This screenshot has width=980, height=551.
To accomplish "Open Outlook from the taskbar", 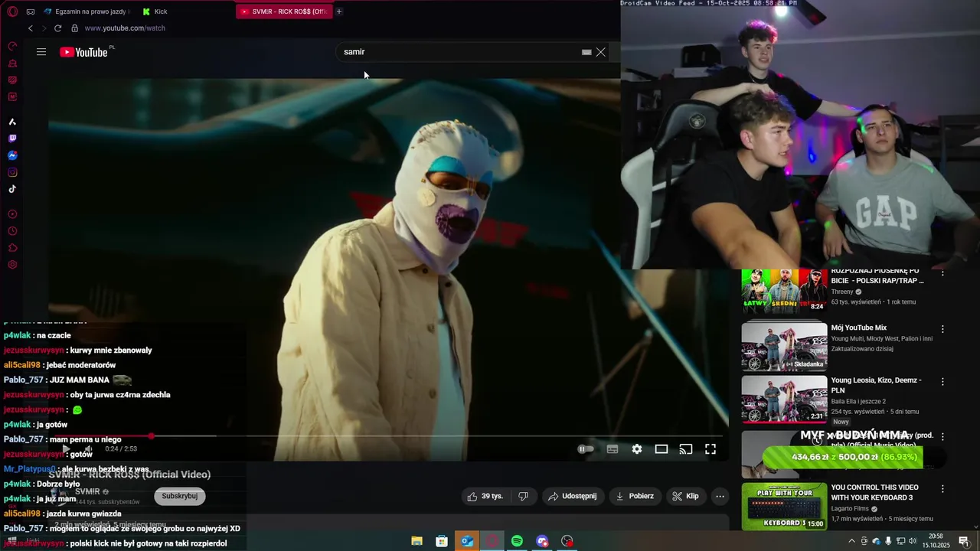I will 467,541.
